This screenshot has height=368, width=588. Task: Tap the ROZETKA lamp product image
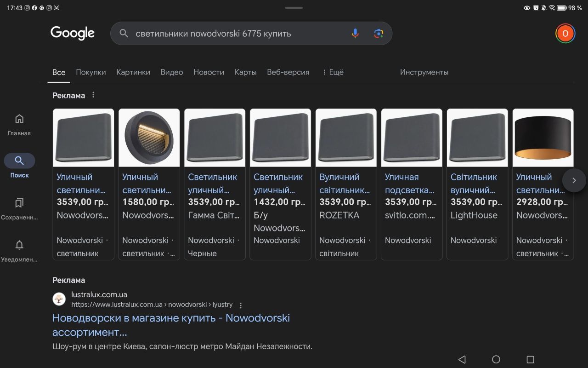(x=346, y=138)
